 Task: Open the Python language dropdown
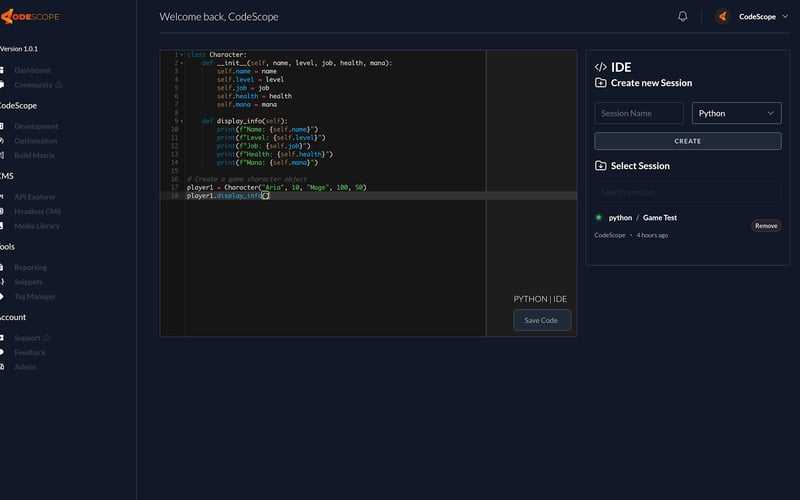[x=736, y=113]
